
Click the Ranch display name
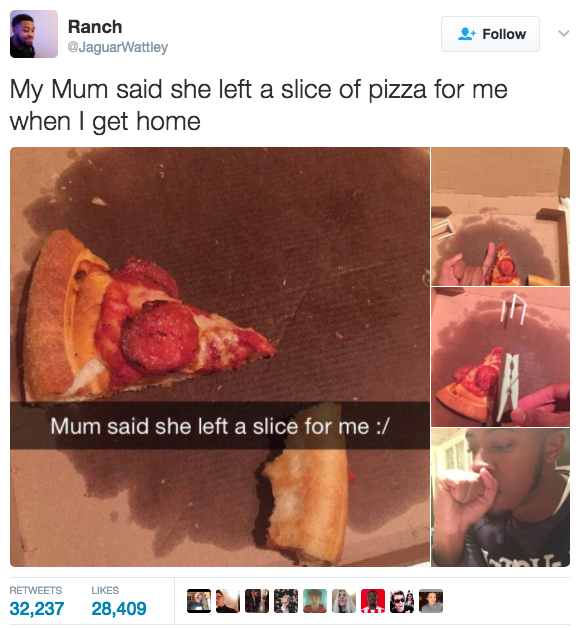pyautogui.click(x=95, y=27)
